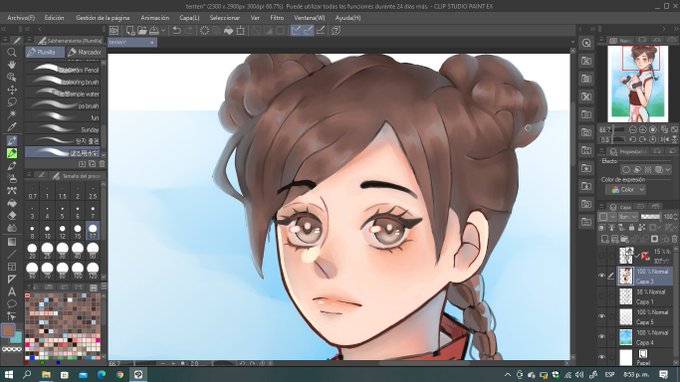Expand the Efecto options chevron
The width and height of the screenshot is (680, 382).
point(668,170)
